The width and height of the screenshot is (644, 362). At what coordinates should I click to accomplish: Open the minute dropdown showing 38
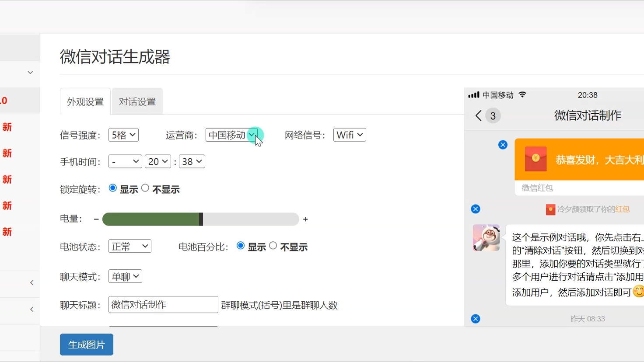(x=192, y=161)
